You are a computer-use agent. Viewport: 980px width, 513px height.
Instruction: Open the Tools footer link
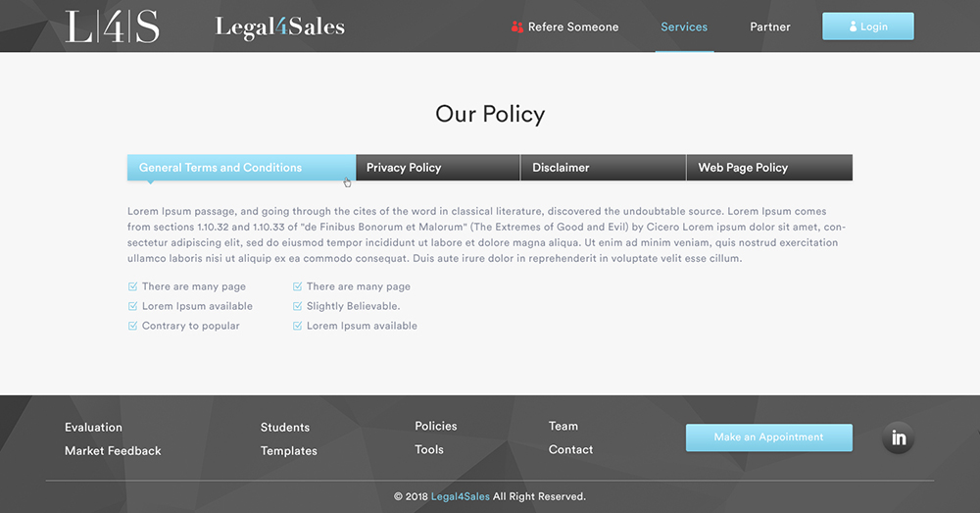tap(429, 450)
